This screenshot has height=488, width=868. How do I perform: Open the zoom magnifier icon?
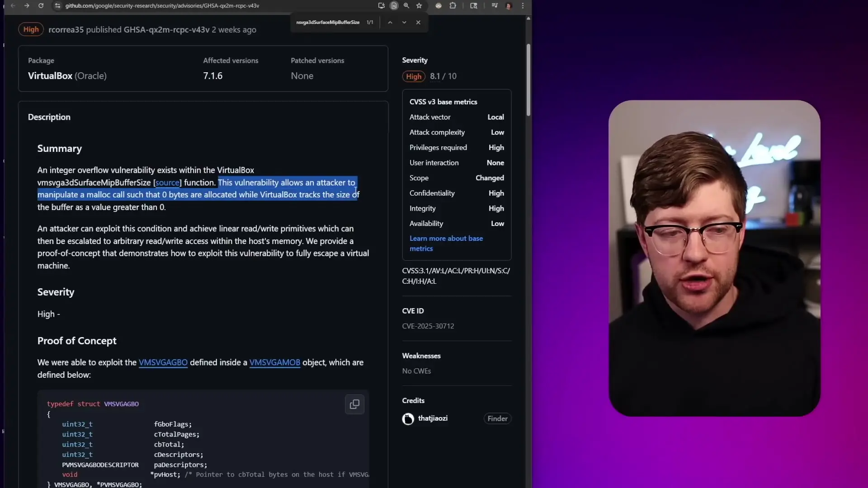(x=406, y=5)
